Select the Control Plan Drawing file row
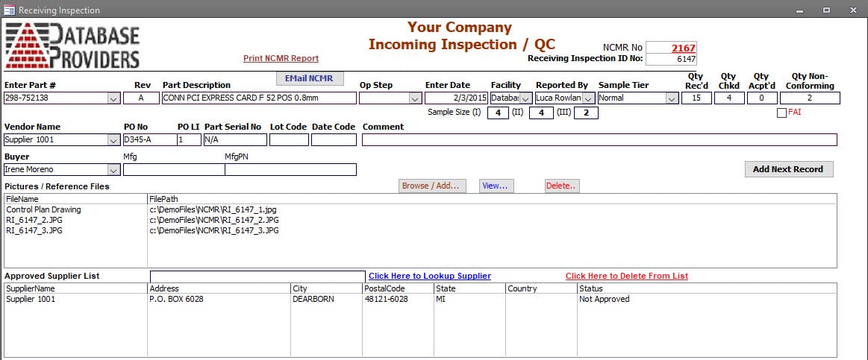The height and width of the screenshot is (360, 868). point(420,209)
